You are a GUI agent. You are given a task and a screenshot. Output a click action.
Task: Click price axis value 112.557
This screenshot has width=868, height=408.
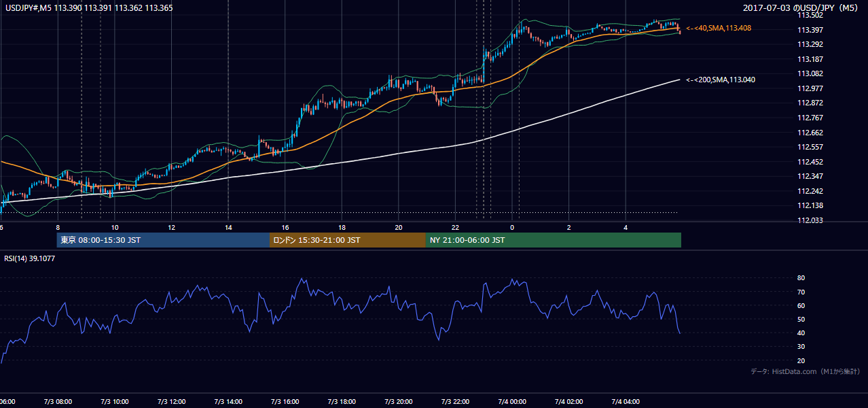[810, 147]
